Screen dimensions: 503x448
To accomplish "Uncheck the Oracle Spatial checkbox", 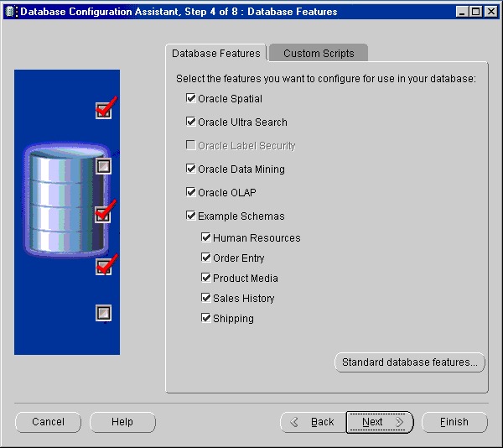I will point(191,99).
